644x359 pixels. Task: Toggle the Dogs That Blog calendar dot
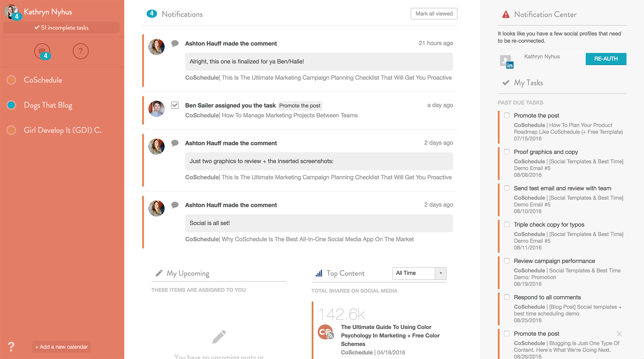tap(11, 105)
